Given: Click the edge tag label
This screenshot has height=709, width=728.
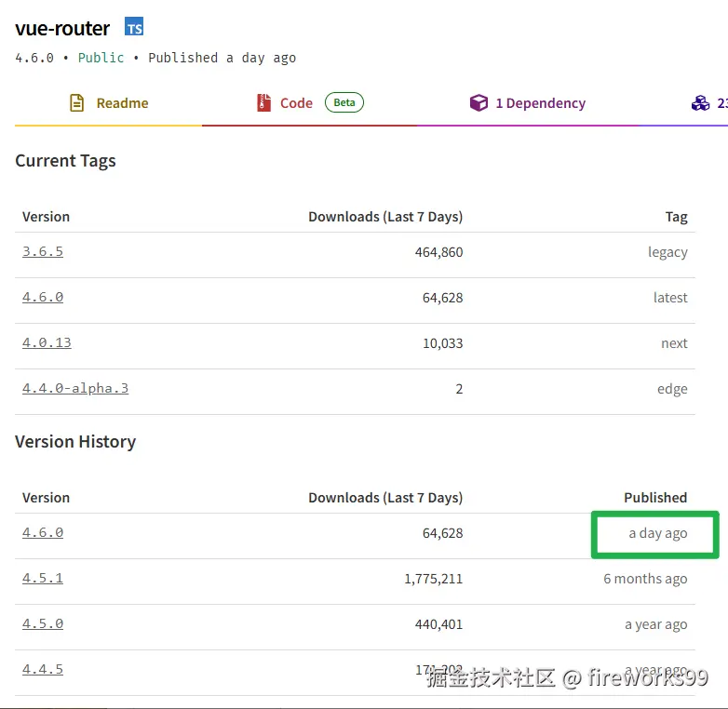Looking at the screenshot, I should [x=672, y=389].
